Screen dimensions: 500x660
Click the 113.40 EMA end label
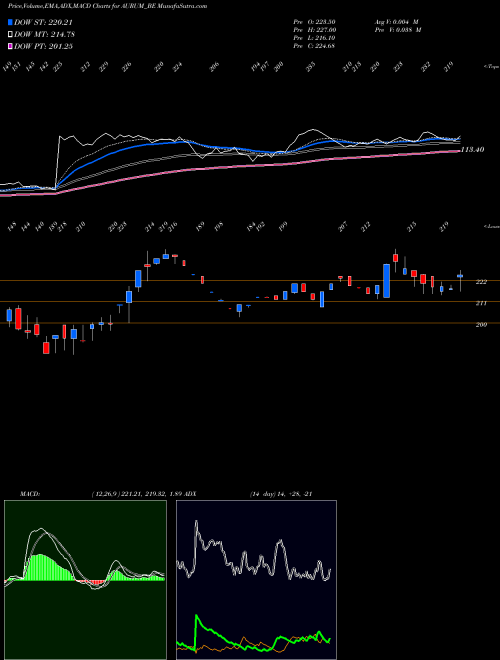click(x=472, y=149)
